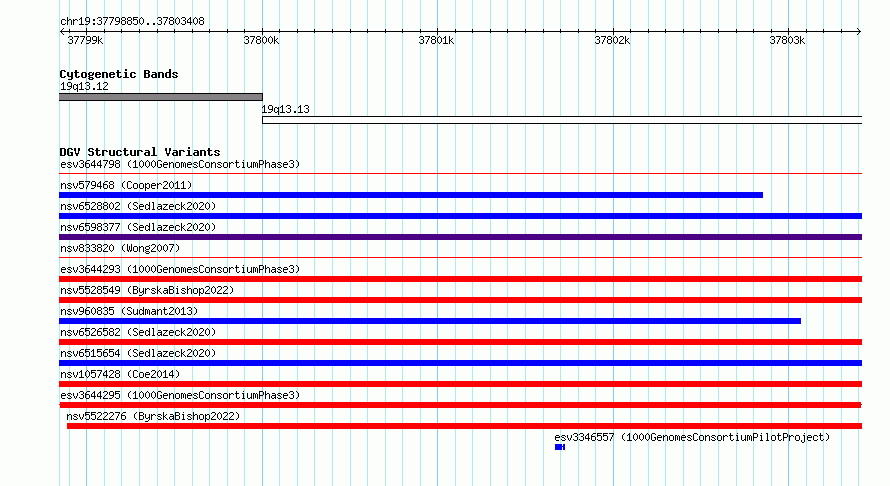Image resolution: width=890 pixels, height=486 pixels.
Task: Click the blue bar of nsv6528802
Action: [460, 216]
